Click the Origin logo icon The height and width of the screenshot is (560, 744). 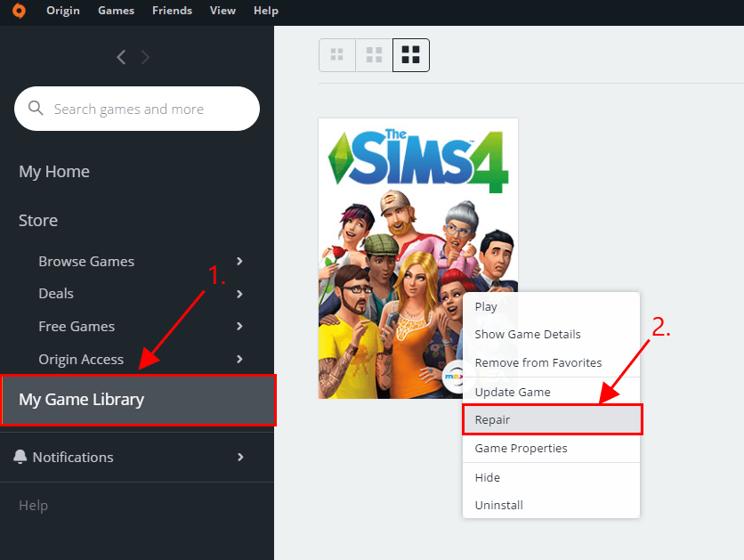click(19, 10)
